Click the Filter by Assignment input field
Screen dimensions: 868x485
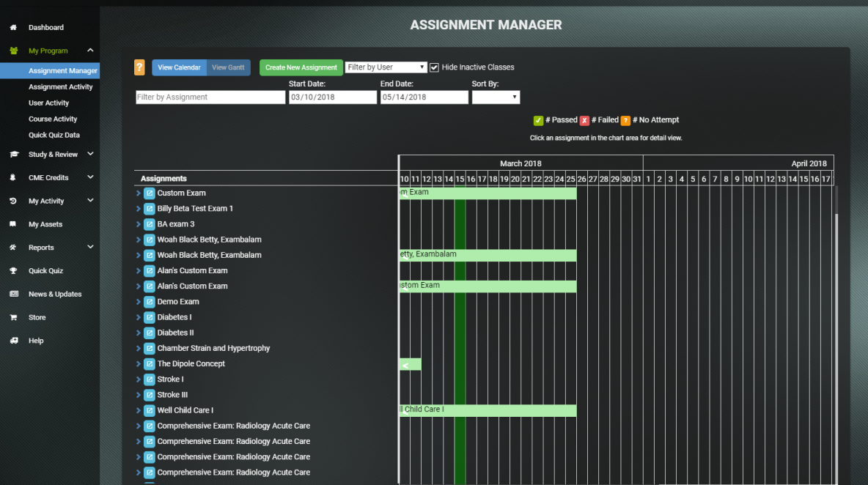point(210,97)
